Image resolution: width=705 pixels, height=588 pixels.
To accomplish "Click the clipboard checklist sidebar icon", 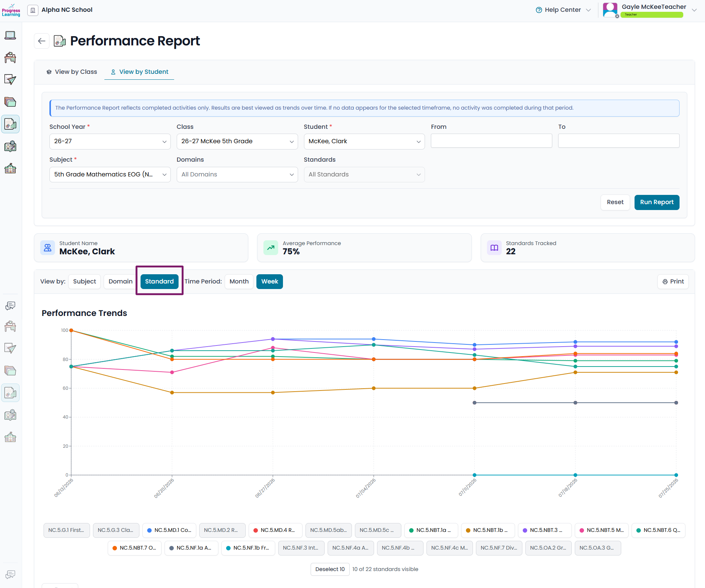I will coord(10,147).
